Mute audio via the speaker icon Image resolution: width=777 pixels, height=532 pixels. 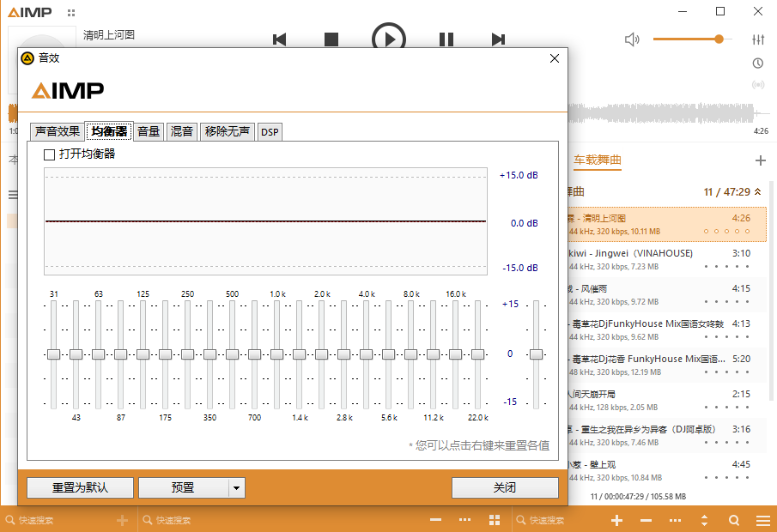tap(633, 39)
